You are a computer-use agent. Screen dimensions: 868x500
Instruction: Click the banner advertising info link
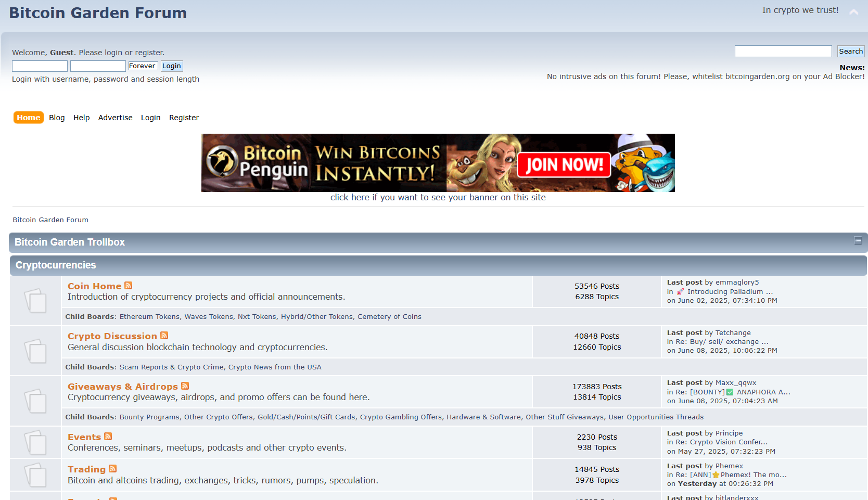click(438, 198)
